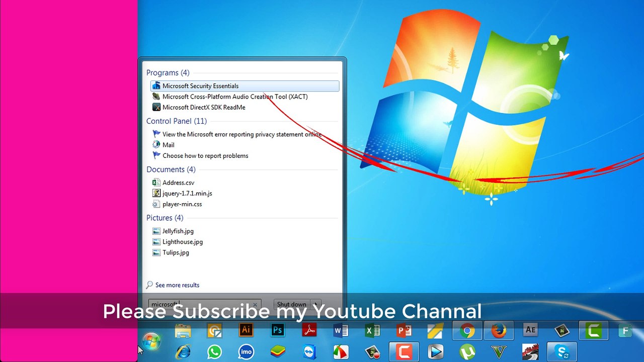The height and width of the screenshot is (362, 644).
Task: Click the Programs (4) group header
Action: [168, 73]
